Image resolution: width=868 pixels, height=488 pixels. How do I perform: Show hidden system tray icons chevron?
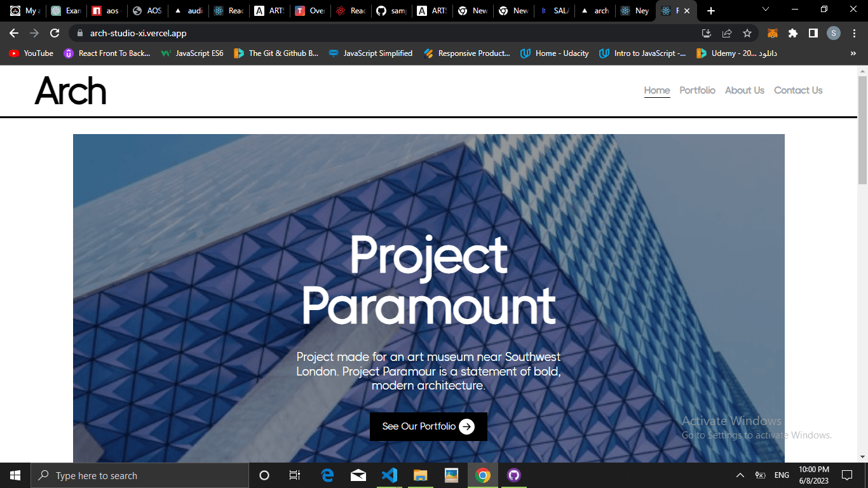(x=740, y=475)
